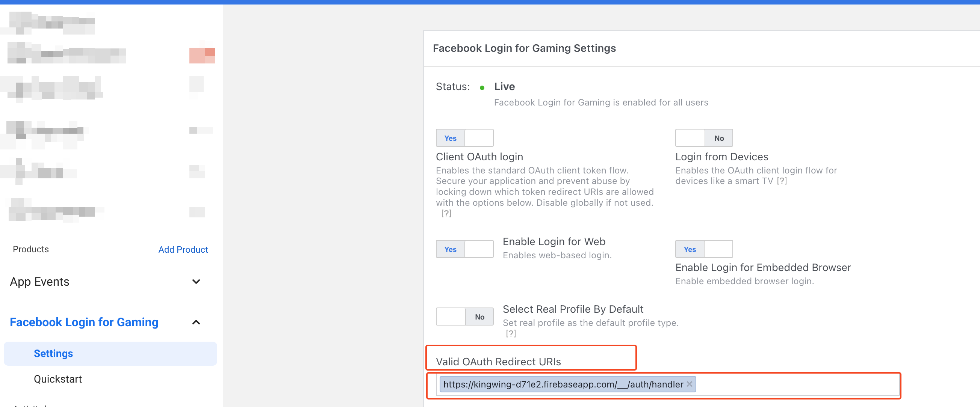
Task: Open help [?] for Client OAuth login
Action: pos(446,213)
